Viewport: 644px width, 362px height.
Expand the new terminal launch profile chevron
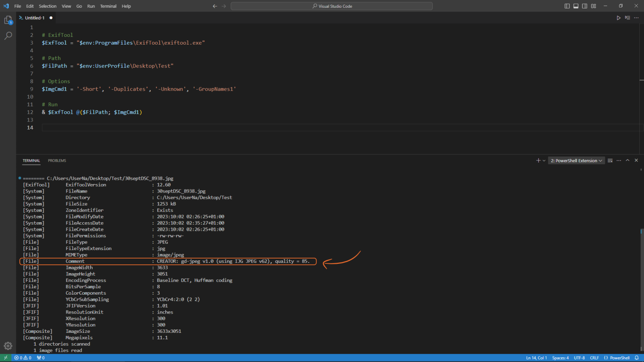pos(544,160)
